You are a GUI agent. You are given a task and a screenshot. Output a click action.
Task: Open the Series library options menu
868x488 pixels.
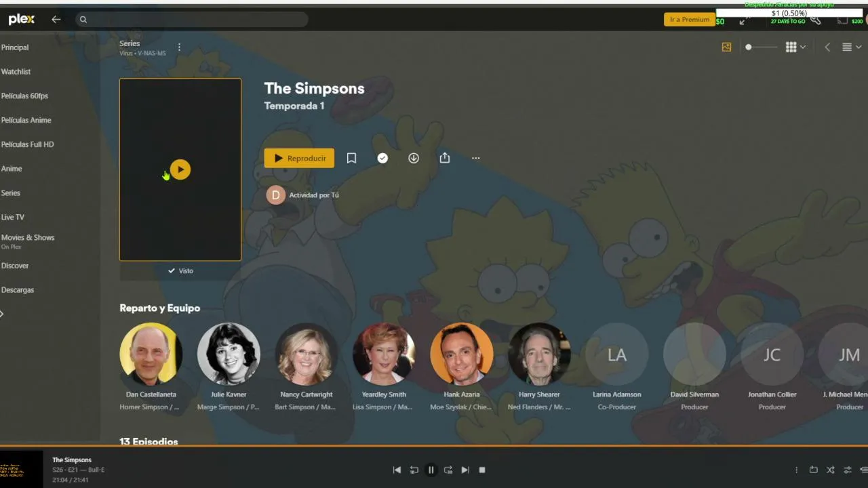pos(179,47)
